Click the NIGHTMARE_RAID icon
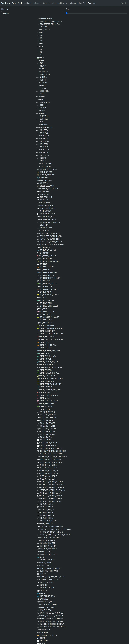The width and height of the screenshot is (129, 644). 38,596
